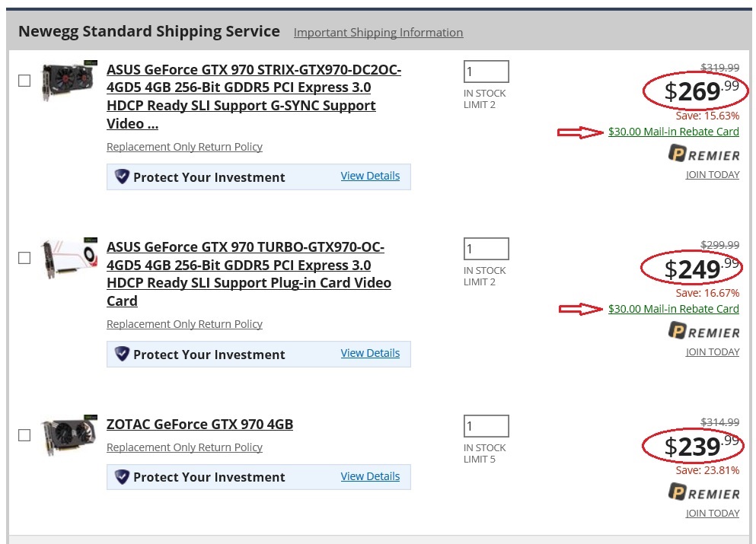Open the ZOTAC GeForce GTX 970 4GB link
756x544 pixels.
(x=199, y=424)
